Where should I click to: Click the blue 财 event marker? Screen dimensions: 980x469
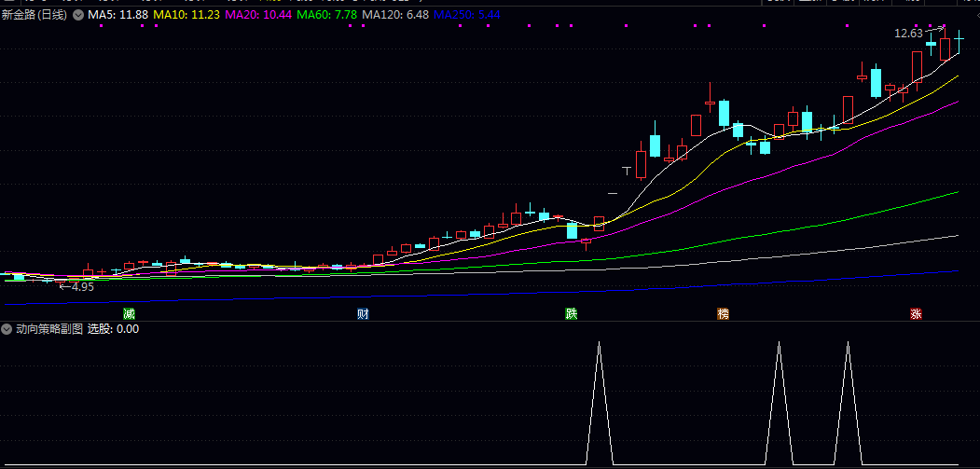click(363, 314)
